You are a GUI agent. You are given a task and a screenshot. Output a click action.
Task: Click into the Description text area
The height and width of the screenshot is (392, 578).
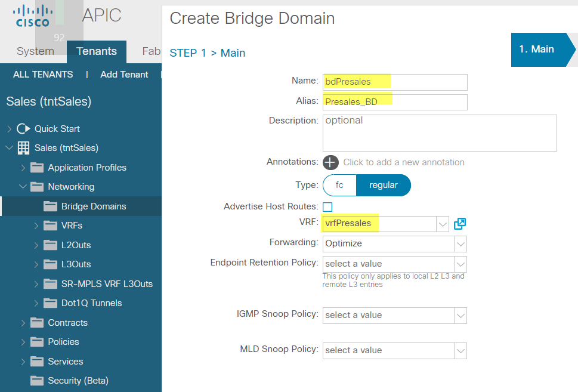440,133
